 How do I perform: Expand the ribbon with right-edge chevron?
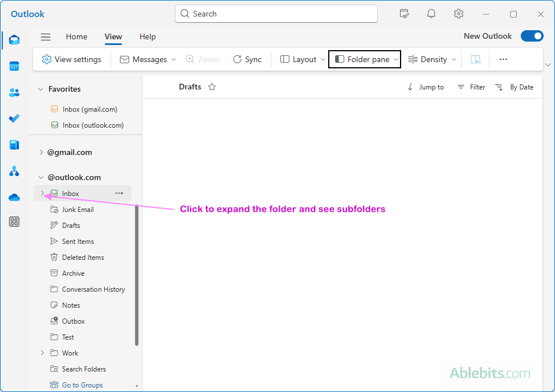[x=548, y=65]
